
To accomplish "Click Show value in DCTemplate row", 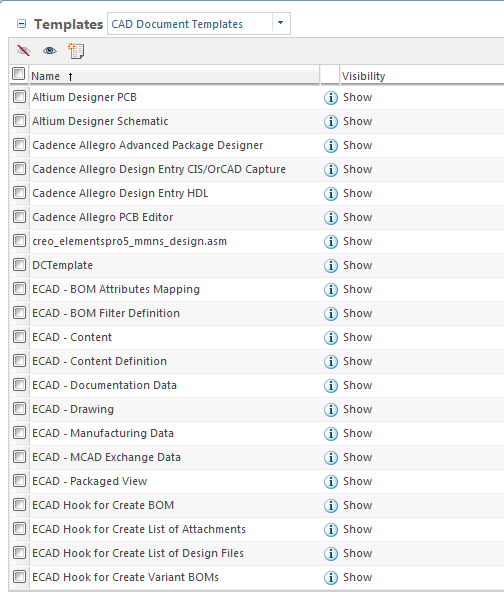I will (x=357, y=265).
